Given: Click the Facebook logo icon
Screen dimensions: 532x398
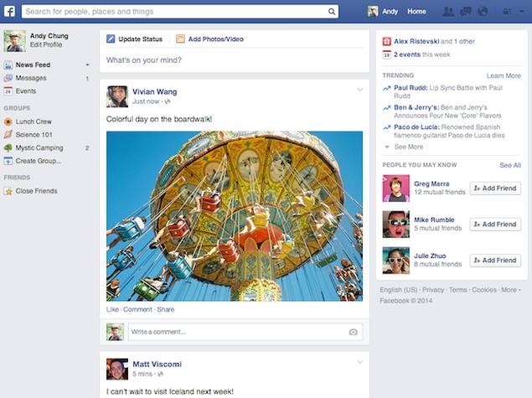Looking at the screenshot, I should point(10,12).
